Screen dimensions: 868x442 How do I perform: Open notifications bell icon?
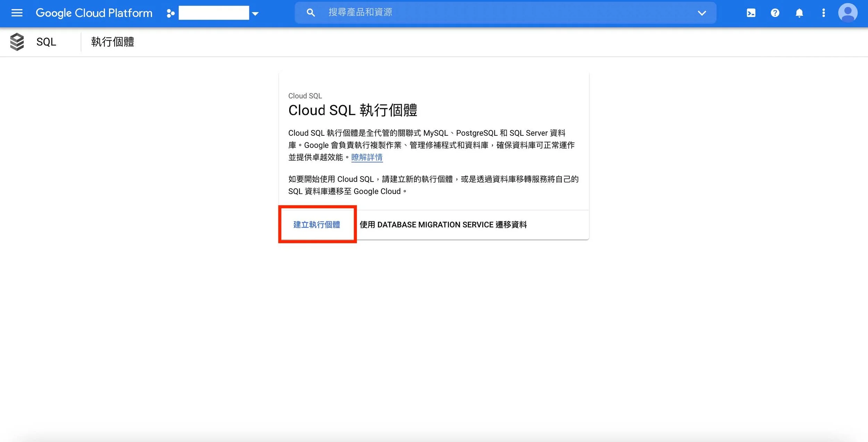pos(799,13)
